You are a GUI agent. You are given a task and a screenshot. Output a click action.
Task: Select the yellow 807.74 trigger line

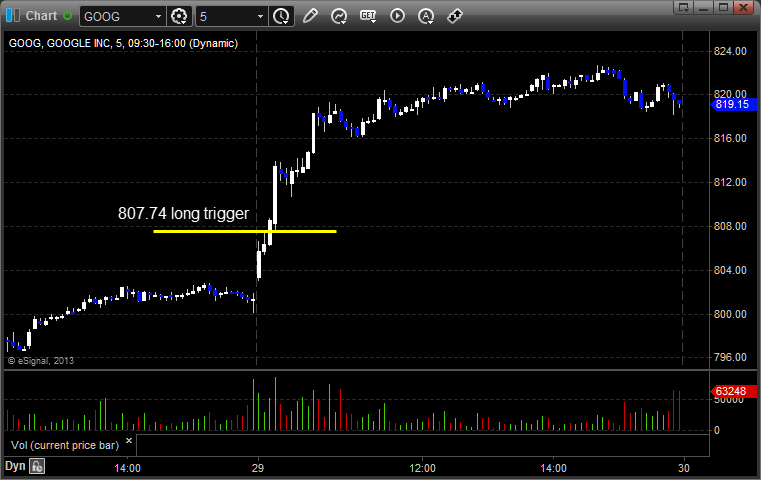[245, 232]
